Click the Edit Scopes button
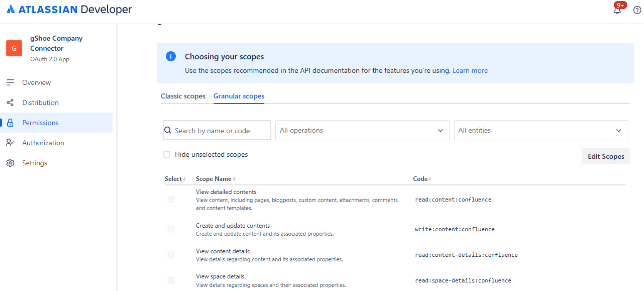644x291 pixels. tap(605, 156)
